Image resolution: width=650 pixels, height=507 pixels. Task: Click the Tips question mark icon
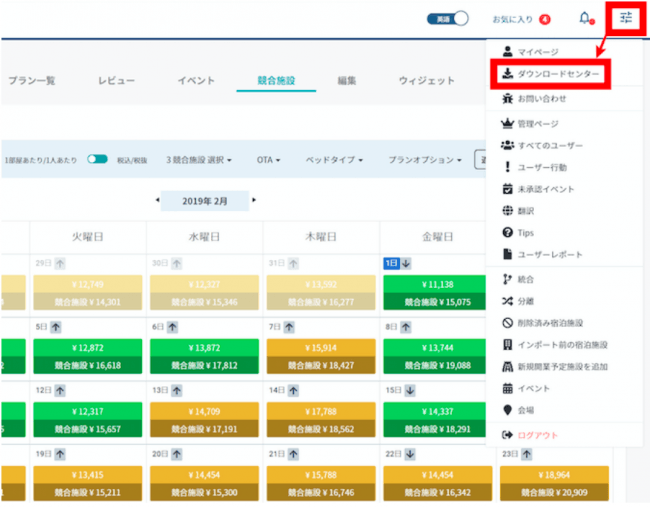click(507, 233)
